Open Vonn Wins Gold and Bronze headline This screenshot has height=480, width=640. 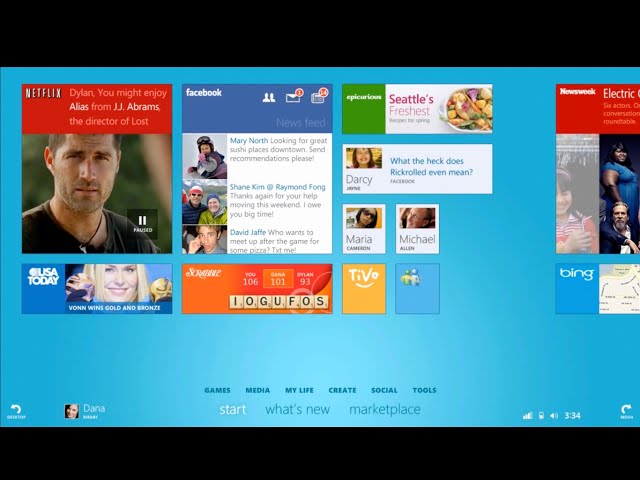point(114,308)
